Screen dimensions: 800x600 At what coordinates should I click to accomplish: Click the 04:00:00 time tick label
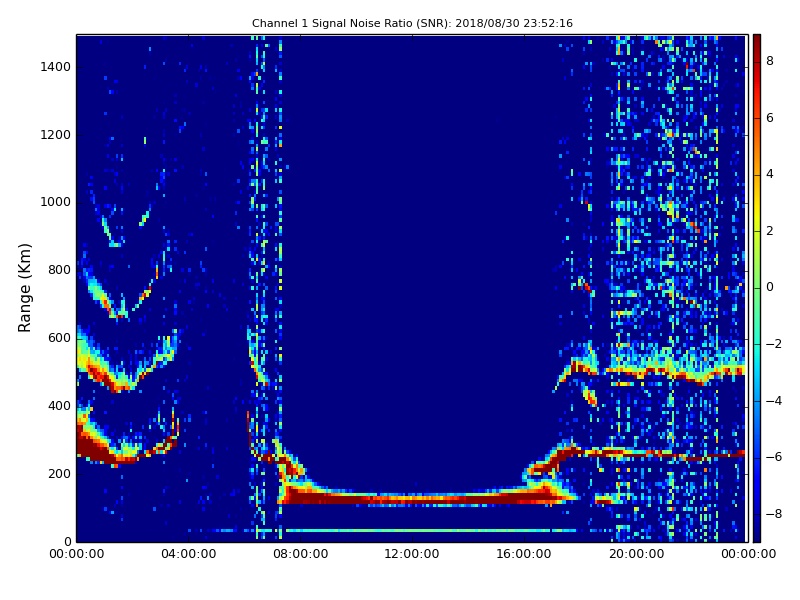click(x=189, y=554)
